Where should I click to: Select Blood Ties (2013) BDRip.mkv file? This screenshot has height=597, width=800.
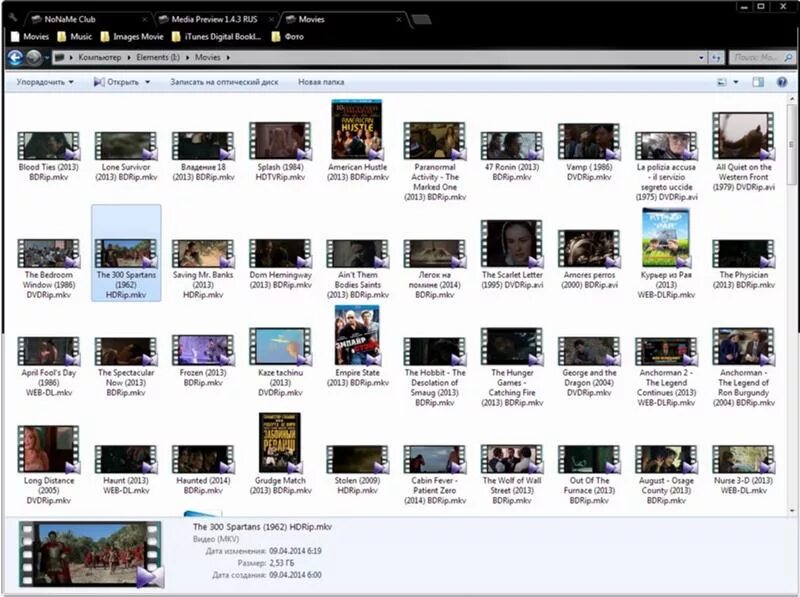[x=48, y=156]
